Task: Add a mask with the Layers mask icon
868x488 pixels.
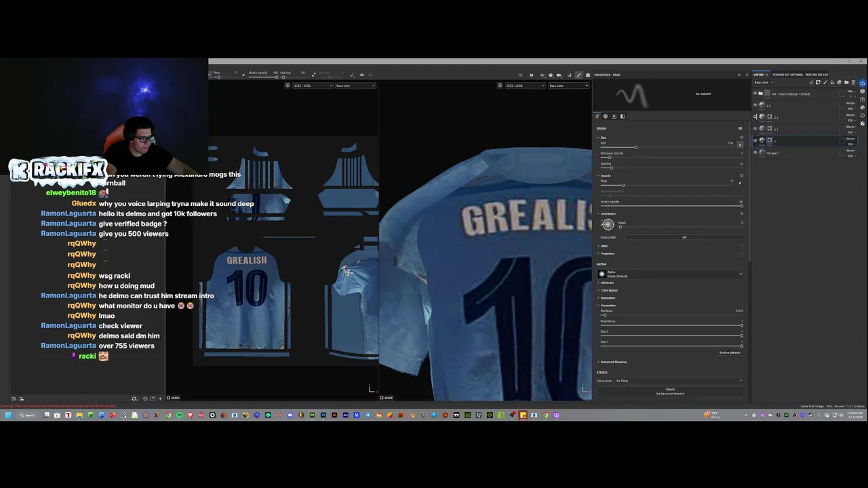Action: pyautogui.click(x=818, y=82)
